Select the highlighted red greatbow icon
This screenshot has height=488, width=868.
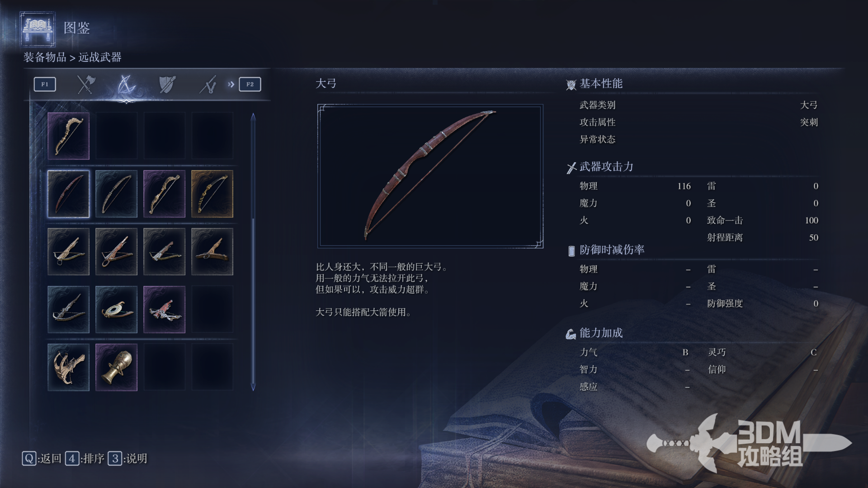[69, 194]
